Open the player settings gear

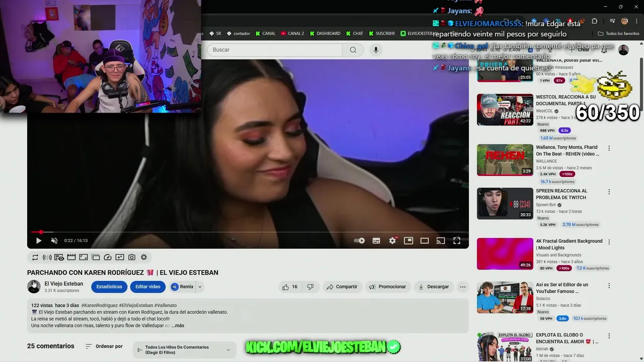(392, 241)
